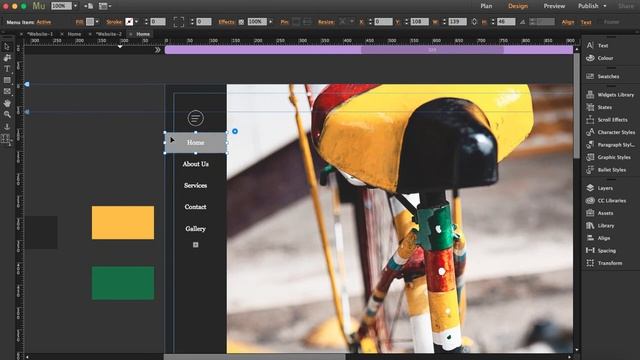Screen dimensions: 640x360
Task: Open the zoom level dropdown arrow
Action: 75,6
